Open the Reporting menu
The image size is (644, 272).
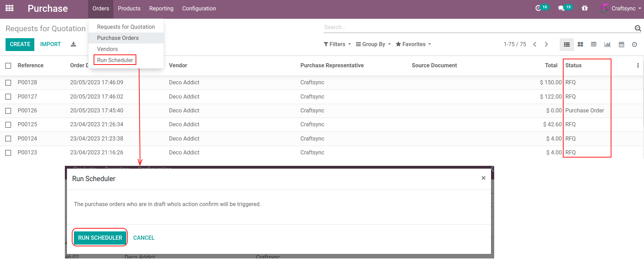(x=161, y=9)
